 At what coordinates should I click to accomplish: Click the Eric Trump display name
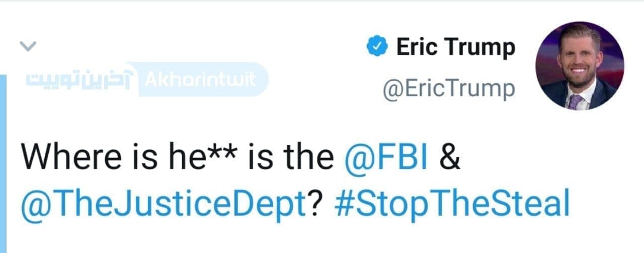coord(455,47)
